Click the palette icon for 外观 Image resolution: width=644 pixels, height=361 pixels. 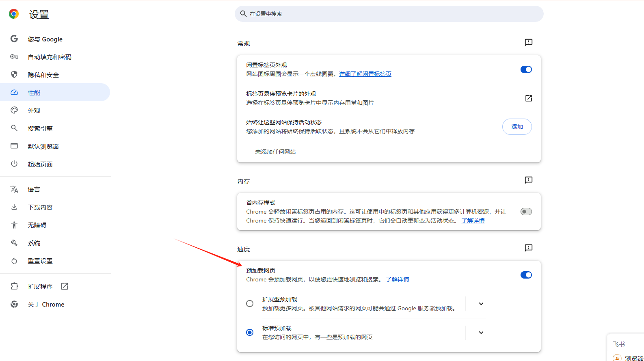point(14,110)
